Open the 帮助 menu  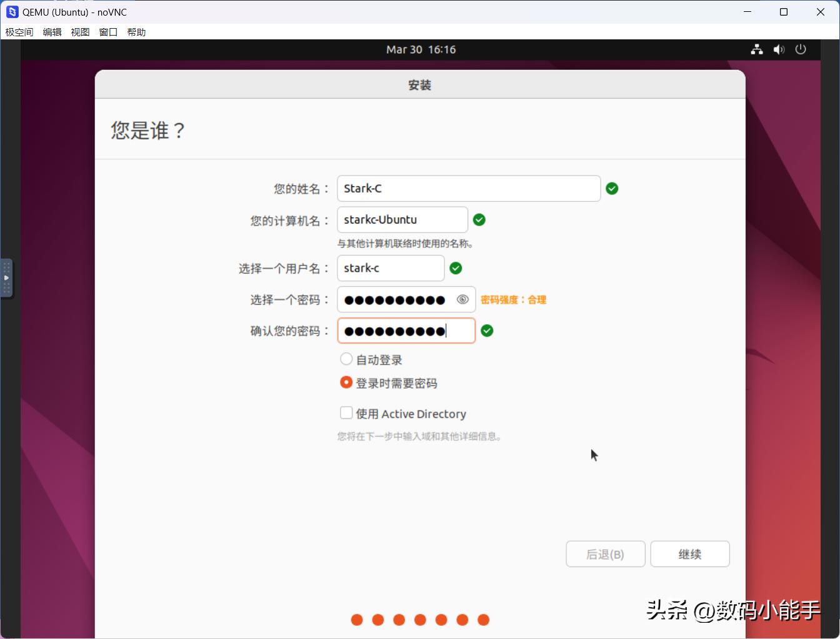pos(136,32)
